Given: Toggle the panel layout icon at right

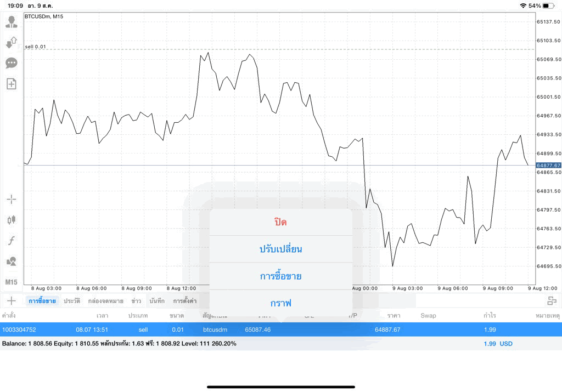Looking at the screenshot, I should pos(552,300).
